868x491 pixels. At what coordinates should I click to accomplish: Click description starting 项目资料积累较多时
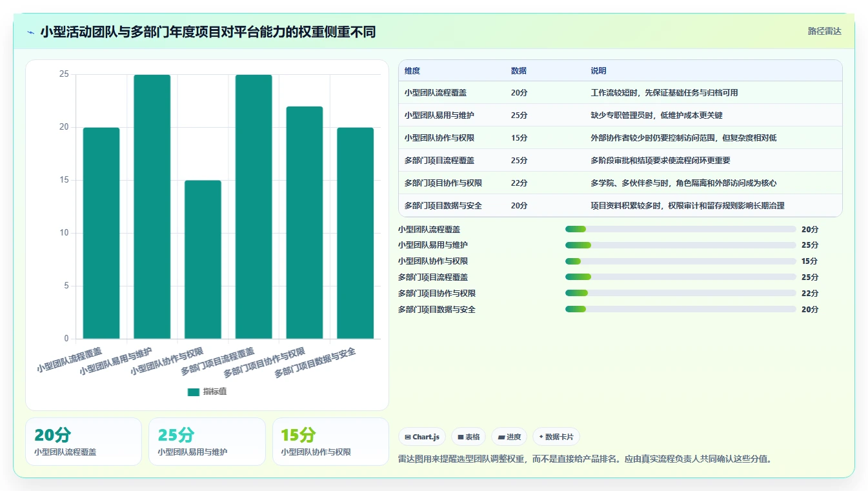688,206
